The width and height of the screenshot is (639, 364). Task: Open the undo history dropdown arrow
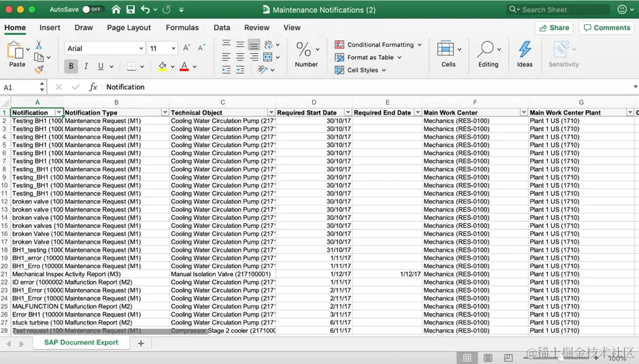point(155,10)
